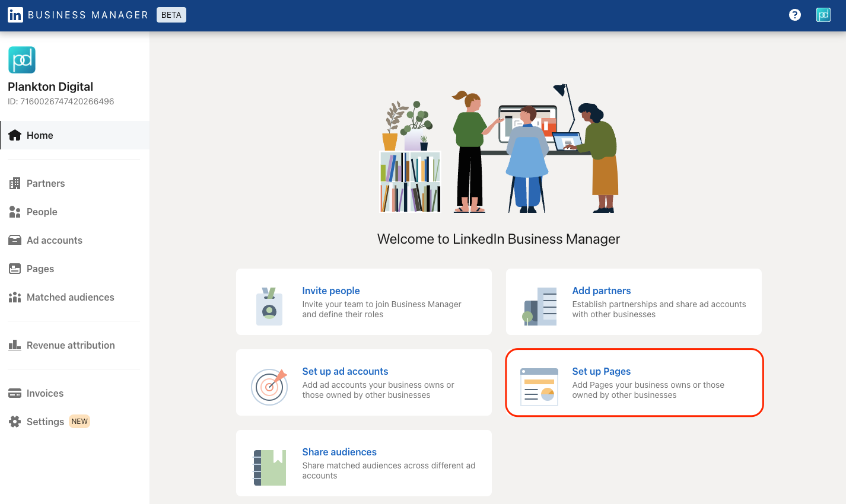Image resolution: width=846 pixels, height=504 pixels.
Task: Click the Plankton Digital business logo
Action: point(21,59)
